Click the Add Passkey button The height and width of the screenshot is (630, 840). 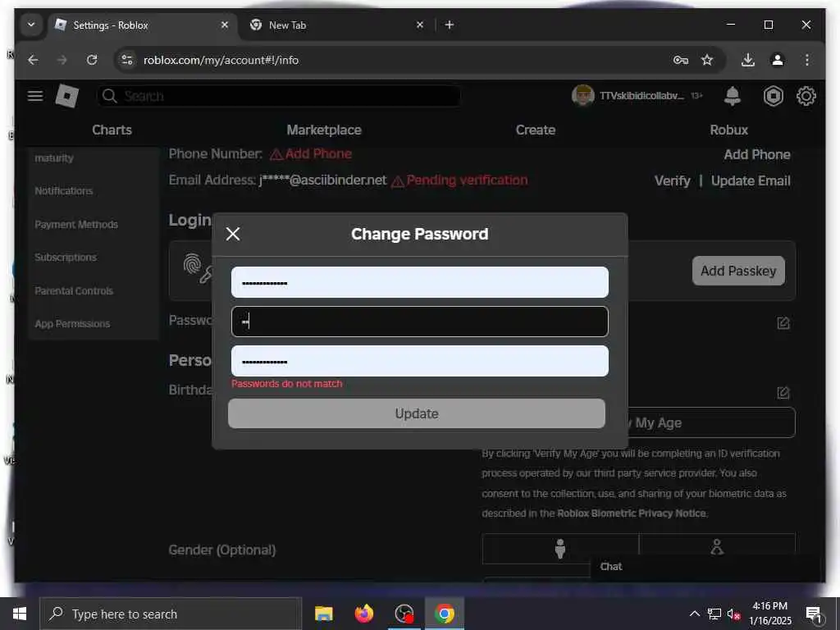point(738,271)
